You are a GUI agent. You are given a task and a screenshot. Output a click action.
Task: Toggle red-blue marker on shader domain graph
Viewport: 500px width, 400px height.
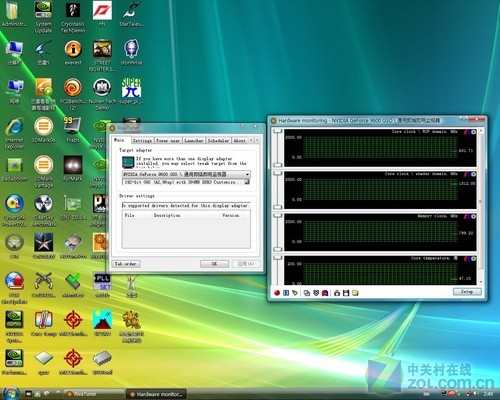(x=467, y=174)
